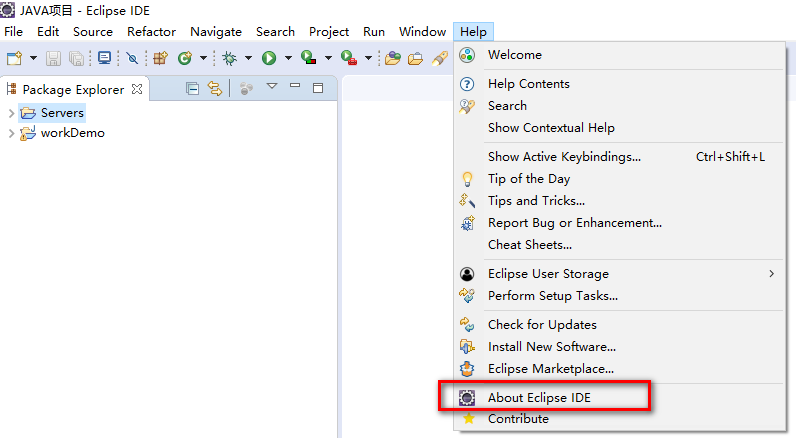This screenshot has height=438, width=796.
Task: Click the Open Task folder icon
Action: tap(415, 58)
